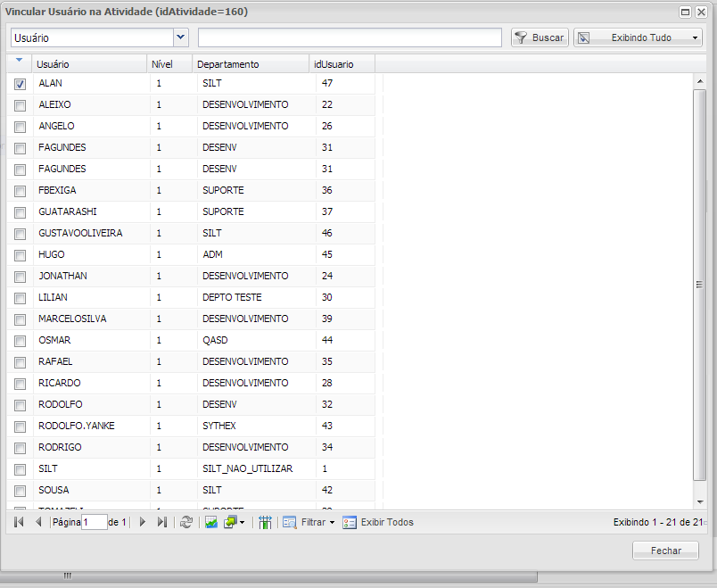The height and width of the screenshot is (588, 717).
Task: Click Exibir Todos in bottom toolbar
Action: coord(378,522)
